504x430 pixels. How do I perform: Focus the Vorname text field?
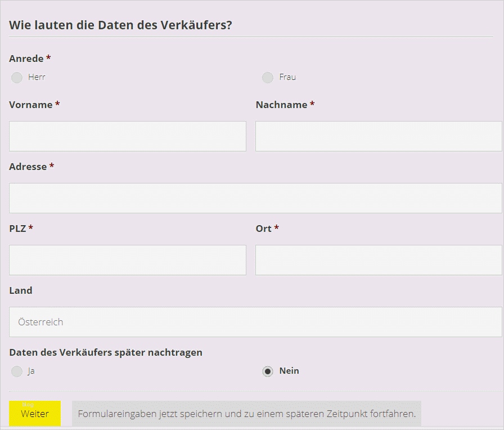tap(128, 136)
